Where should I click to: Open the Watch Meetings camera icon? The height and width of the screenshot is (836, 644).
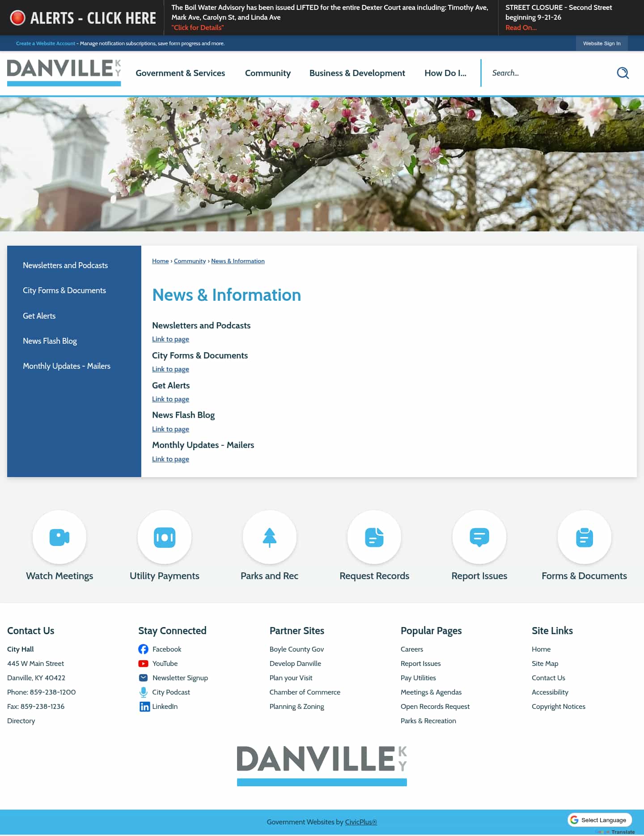(x=59, y=537)
